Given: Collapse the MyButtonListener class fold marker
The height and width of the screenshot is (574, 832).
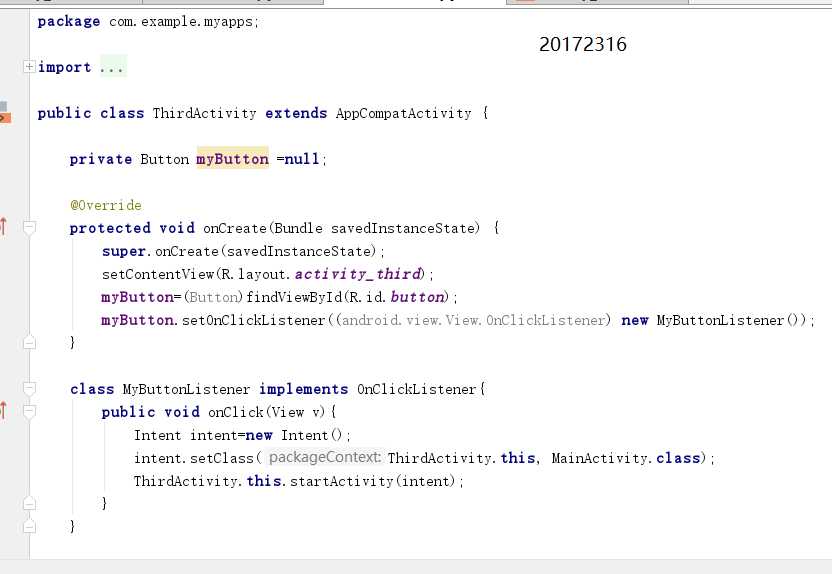Looking at the screenshot, I should point(29,389).
